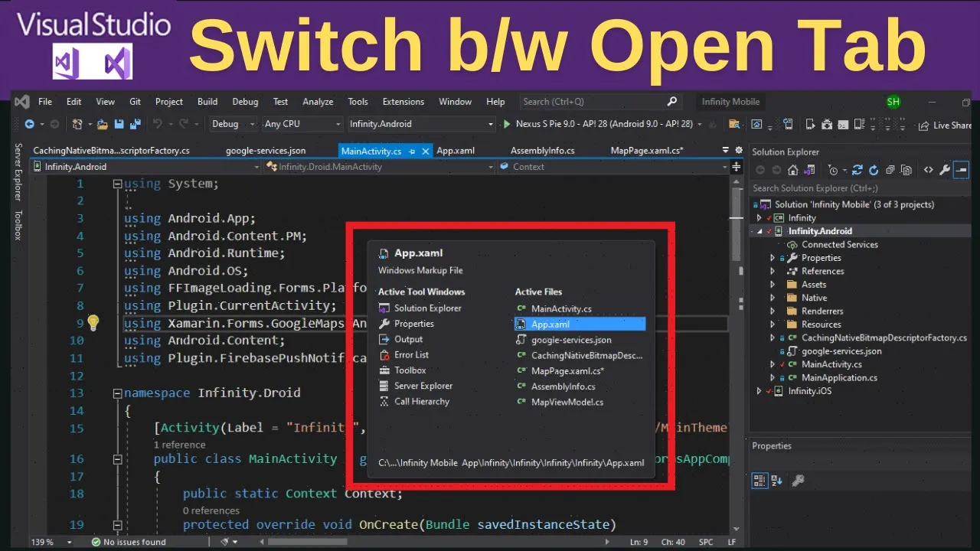Click the No issues found status indicator
Screen dimensions: 980x551
pyautogui.click(x=129, y=542)
